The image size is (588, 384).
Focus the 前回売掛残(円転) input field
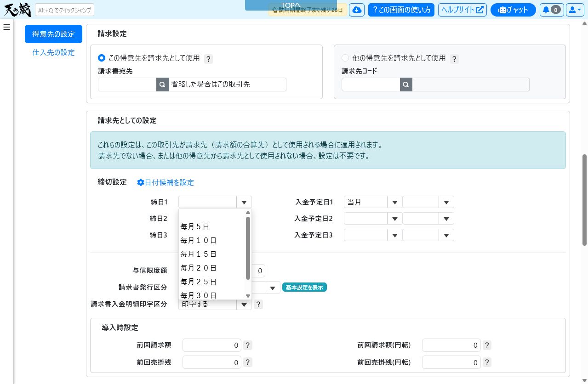451,362
